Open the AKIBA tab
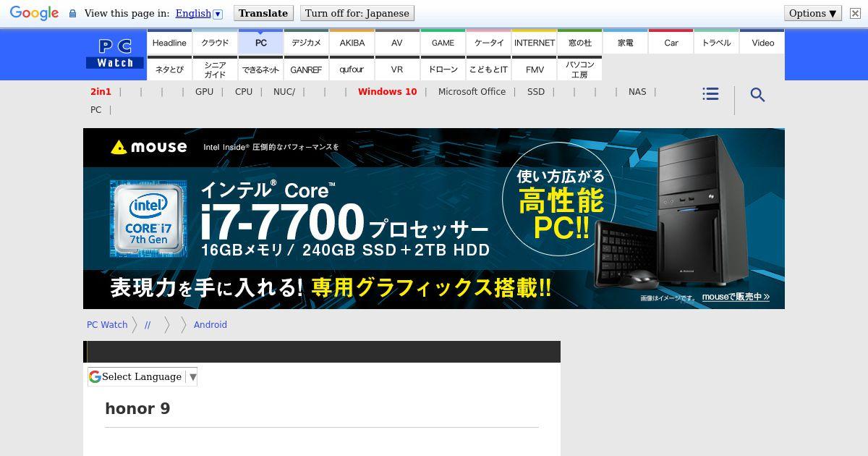 tap(352, 42)
